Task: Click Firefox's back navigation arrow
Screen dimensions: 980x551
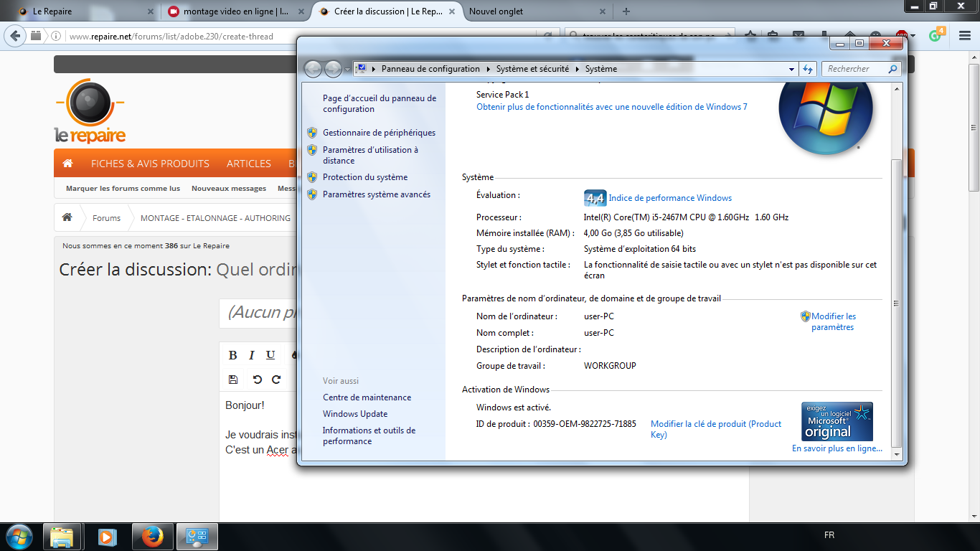Action: [15, 36]
